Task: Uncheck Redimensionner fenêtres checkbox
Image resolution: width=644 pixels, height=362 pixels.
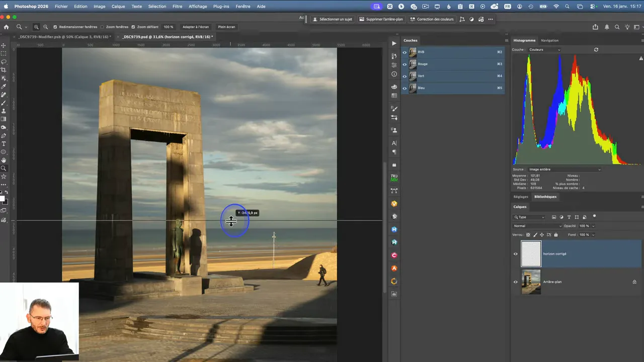Action: pyautogui.click(x=55, y=27)
